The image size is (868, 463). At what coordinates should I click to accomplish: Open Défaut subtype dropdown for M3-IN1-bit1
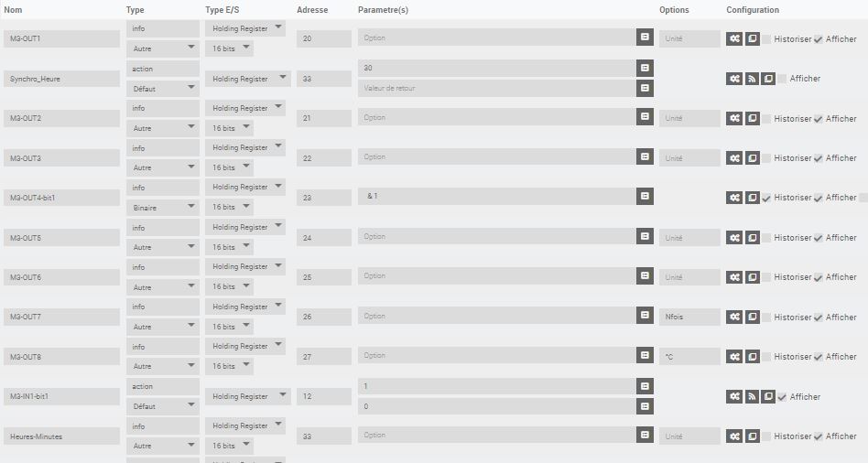click(x=163, y=406)
